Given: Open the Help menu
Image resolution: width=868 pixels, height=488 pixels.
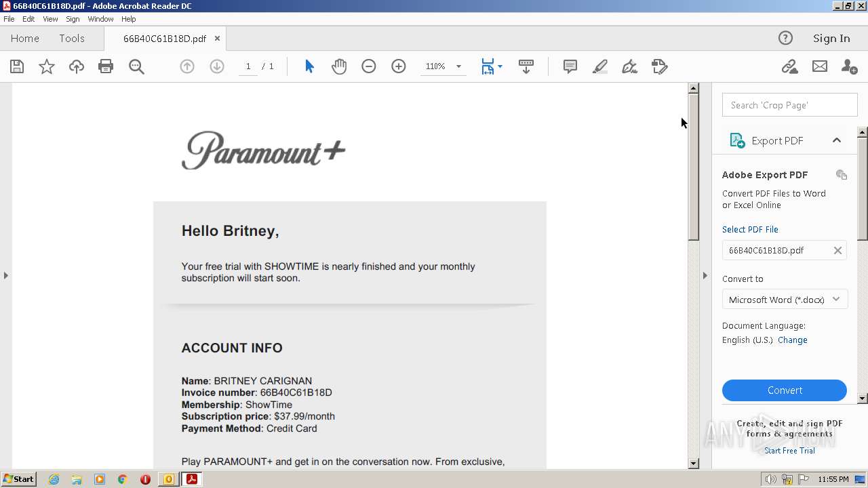Looking at the screenshot, I should [x=129, y=19].
